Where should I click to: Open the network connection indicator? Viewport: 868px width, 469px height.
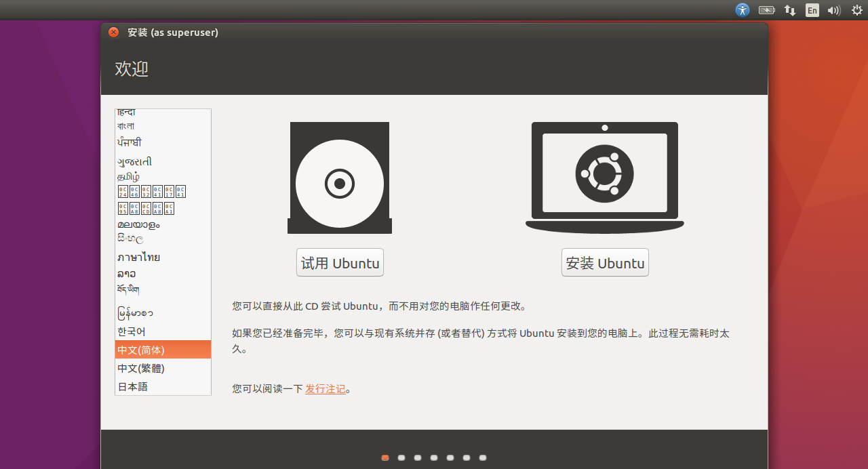coord(789,10)
